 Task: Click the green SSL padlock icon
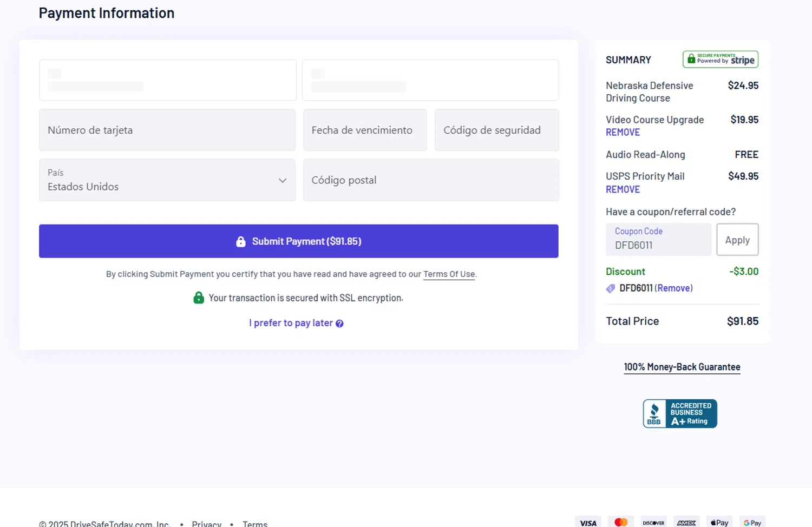tap(199, 298)
